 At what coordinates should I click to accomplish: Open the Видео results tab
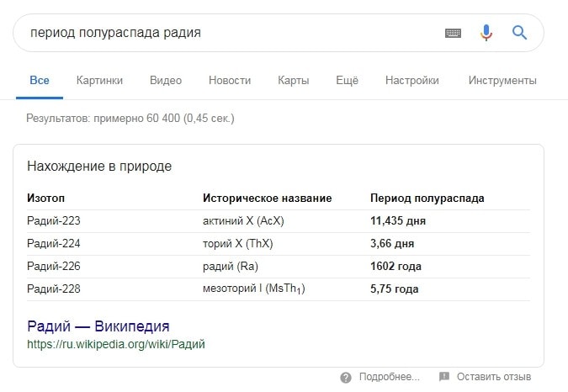coord(166,81)
